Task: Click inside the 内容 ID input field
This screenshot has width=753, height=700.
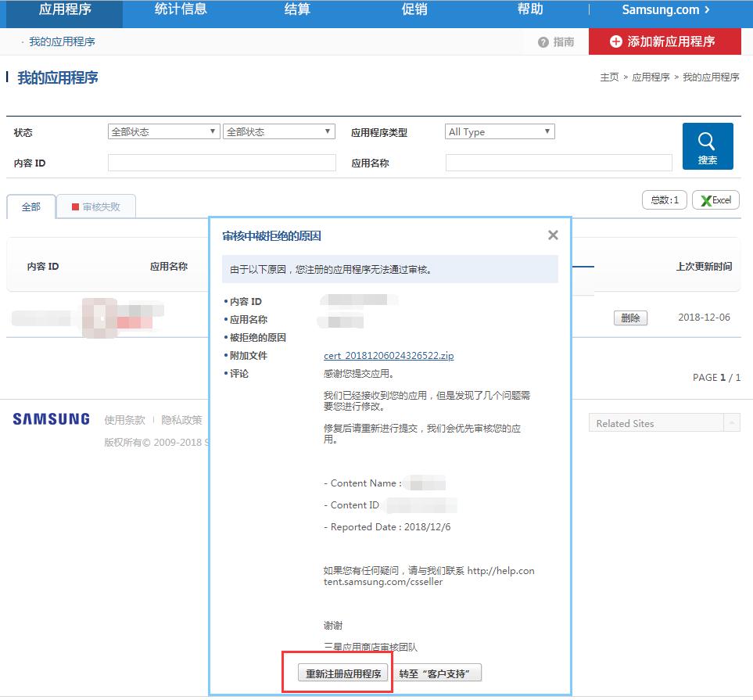Action: click(x=221, y=162)
